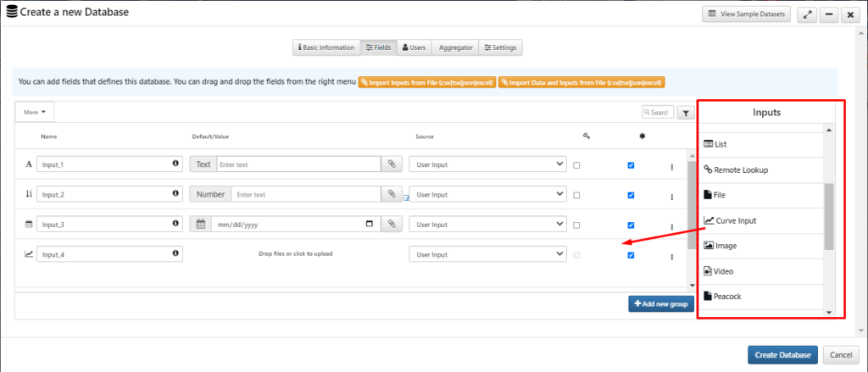Open the date picker calendar in Input_3 field
The image size is (868, 372).
(370, 225)
